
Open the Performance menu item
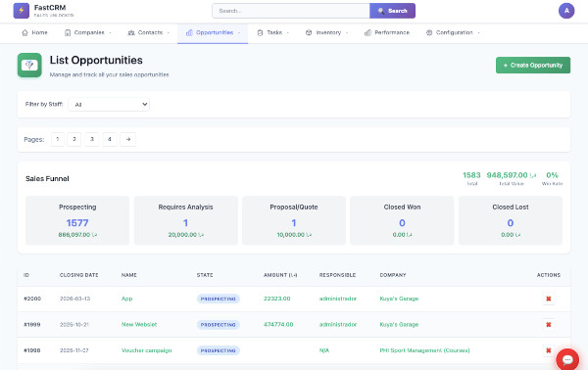click(x=387, y=32)
